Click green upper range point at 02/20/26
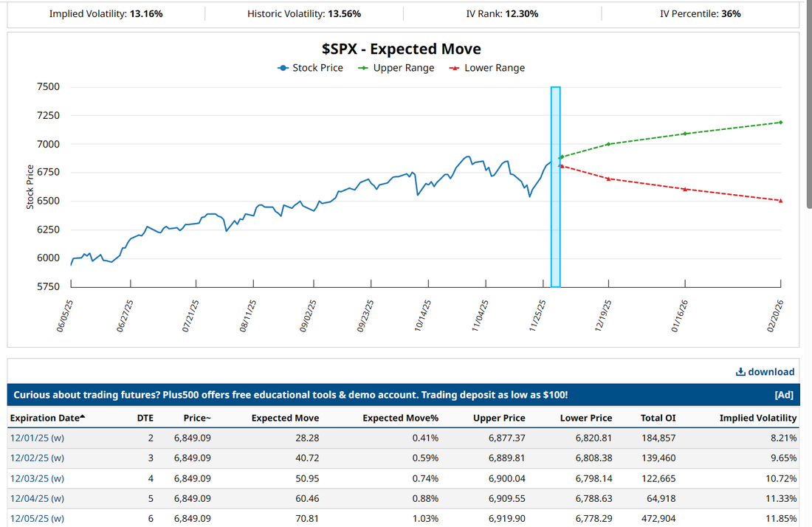This screenshot has height=527, width=812. click(x=780, y=123)
